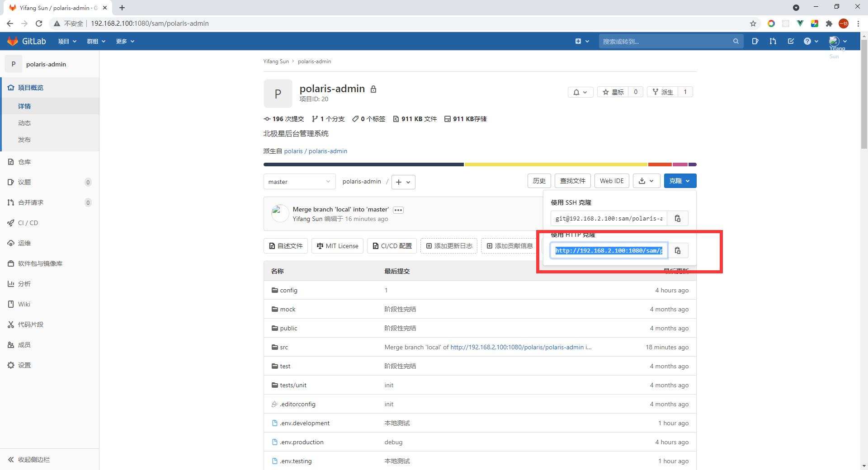This screenshot has width=868, height=470.
Task: Copy the SSH clone URL
Action: click(x=677, y=218)
